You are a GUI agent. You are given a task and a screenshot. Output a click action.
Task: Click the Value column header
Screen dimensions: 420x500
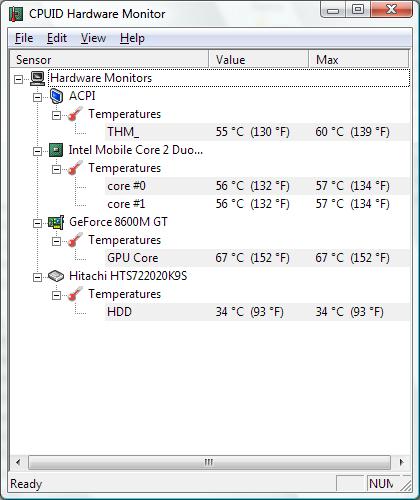pyautogui.click(x=259, y=59)
